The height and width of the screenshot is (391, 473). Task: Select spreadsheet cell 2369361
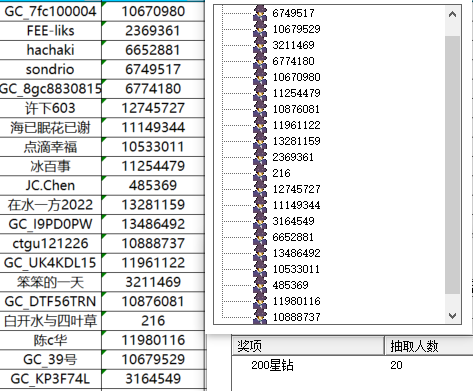(153, 31)
